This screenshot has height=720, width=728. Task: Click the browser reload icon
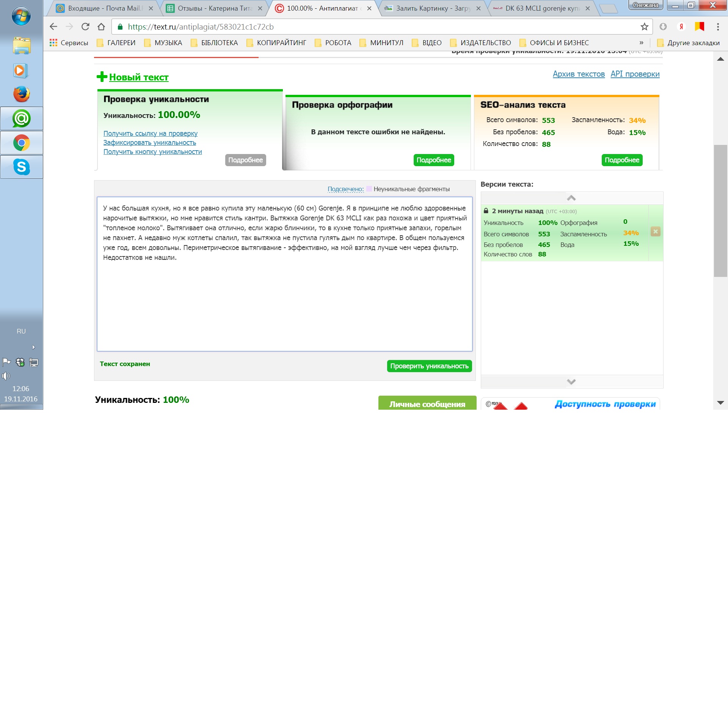pyautogui.click(x=85, y=27)
